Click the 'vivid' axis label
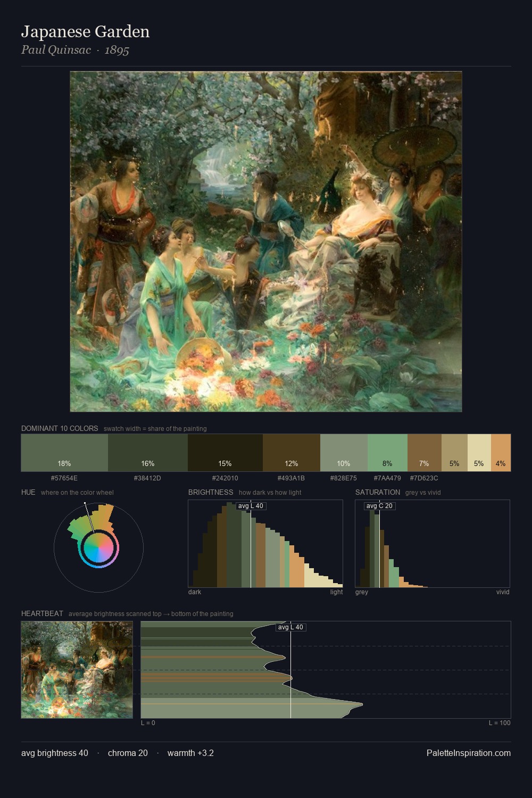532x798 pixels. click(503, 592)
